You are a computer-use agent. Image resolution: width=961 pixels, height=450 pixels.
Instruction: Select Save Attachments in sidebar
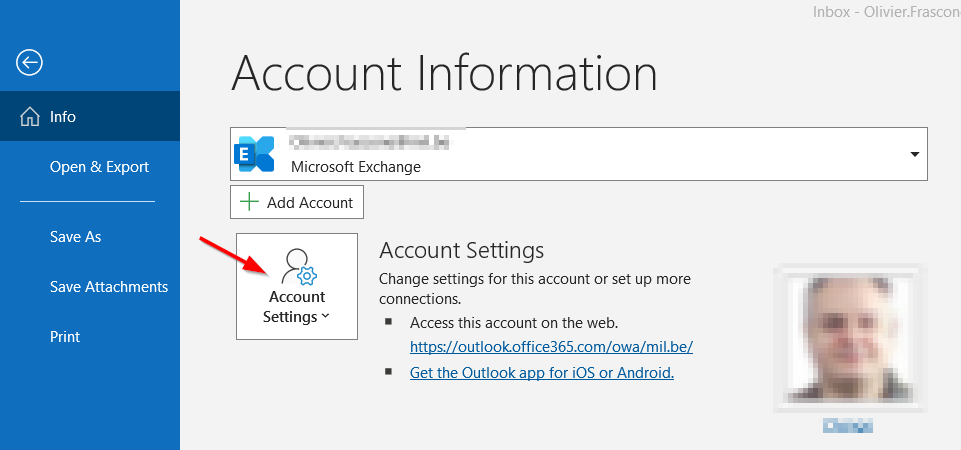109,287
